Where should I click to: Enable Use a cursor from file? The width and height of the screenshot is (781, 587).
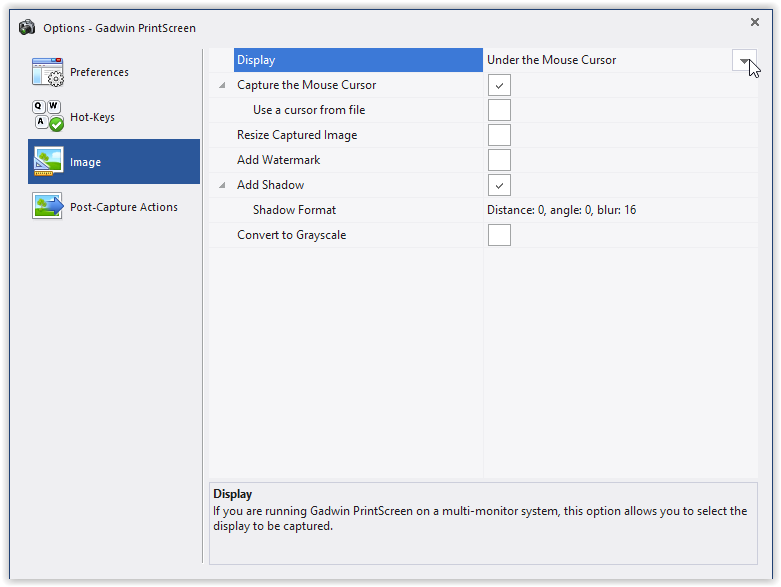499,110
